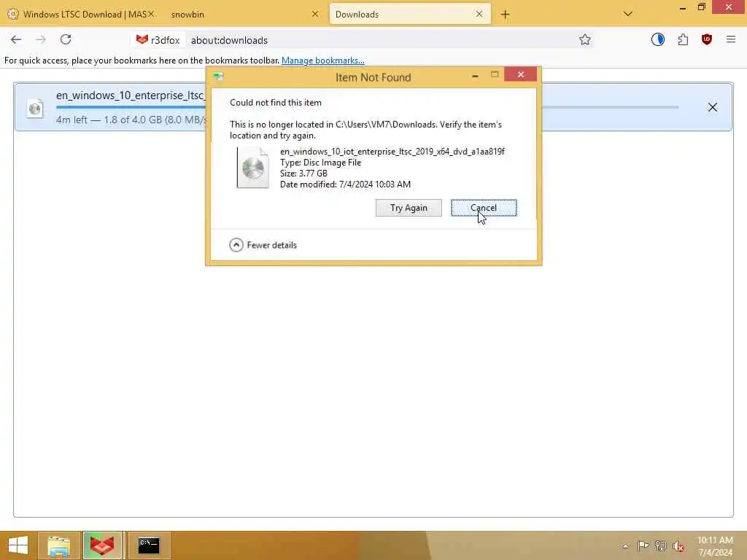The width and height of the screenshot is (747, 560).
Task: Close the Downloads tab
Action: tap(479, 15)
